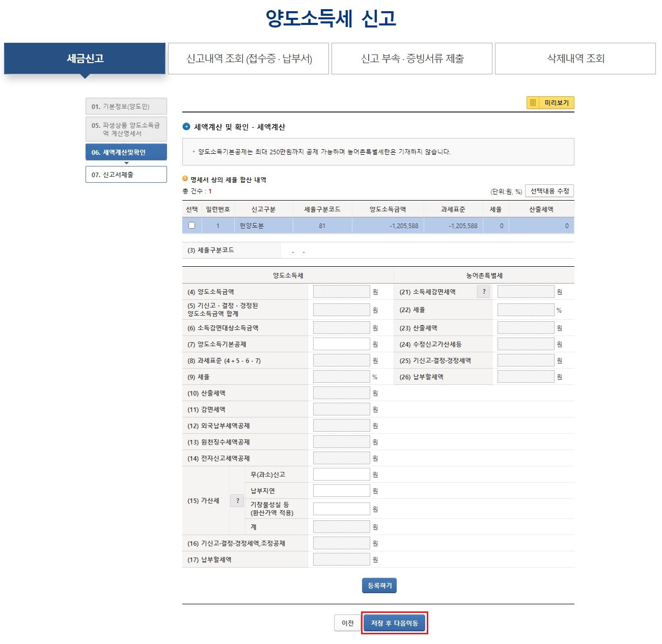Click the (16) 기신고·결정·경정세액,조정공제 field
The height and width of the screenshot is (644, 662).
click(342, 543)
